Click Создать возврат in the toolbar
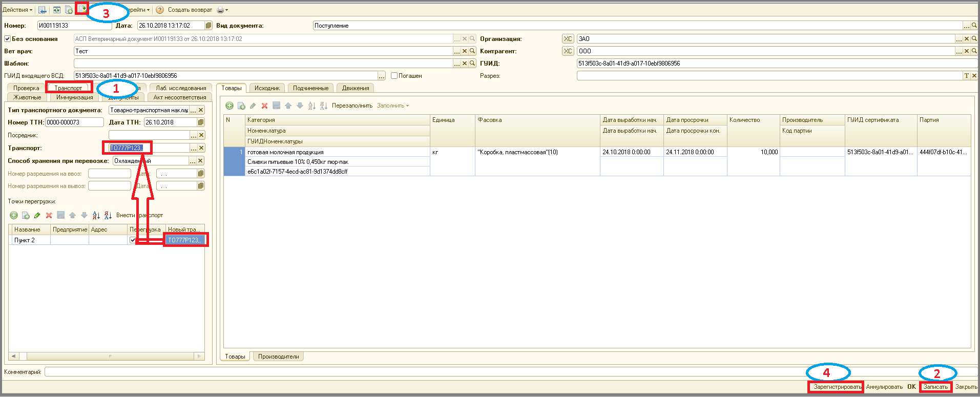The image size is (980, 397). (x=190, y=10)
